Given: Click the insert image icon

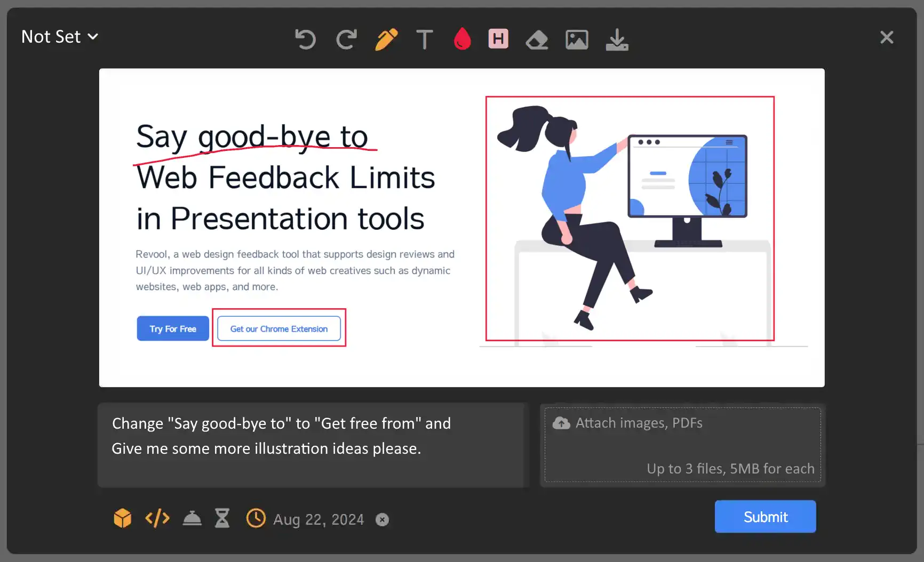Looking at the screenshot, I should point(577,39).
